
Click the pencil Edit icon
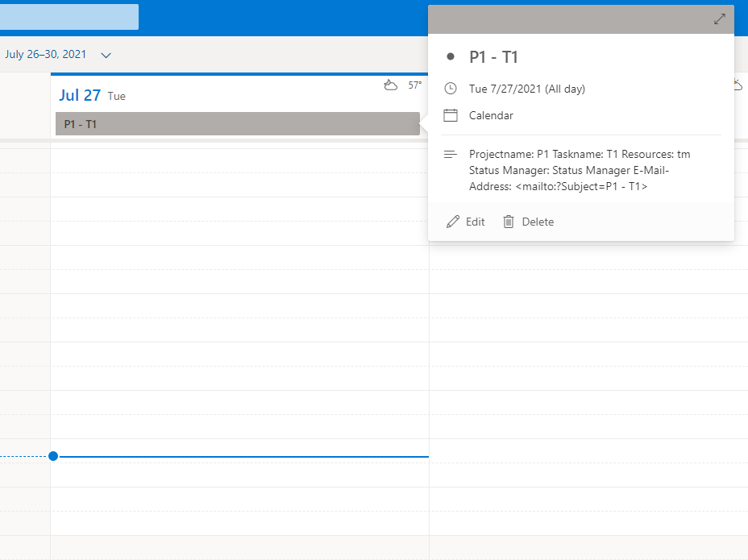(453, 222)
